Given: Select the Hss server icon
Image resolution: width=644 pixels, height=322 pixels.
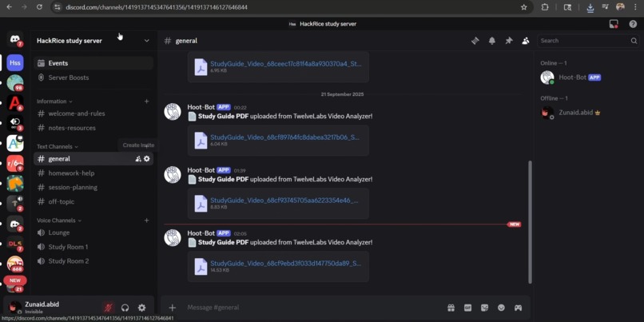Looking at the screenshot, I should [x=15, y=63].
